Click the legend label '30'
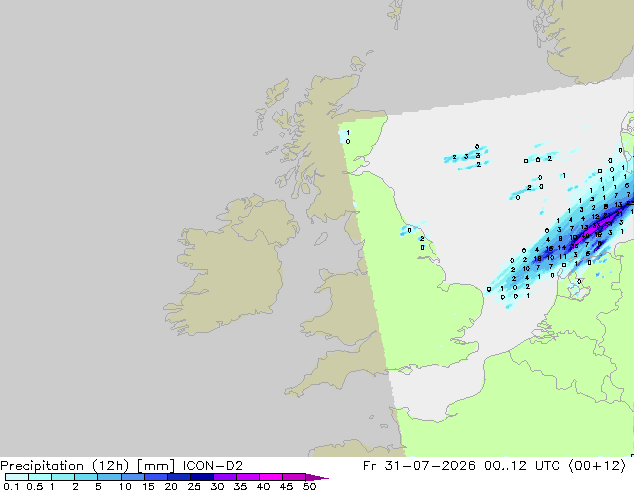 (x=217, y=486)
